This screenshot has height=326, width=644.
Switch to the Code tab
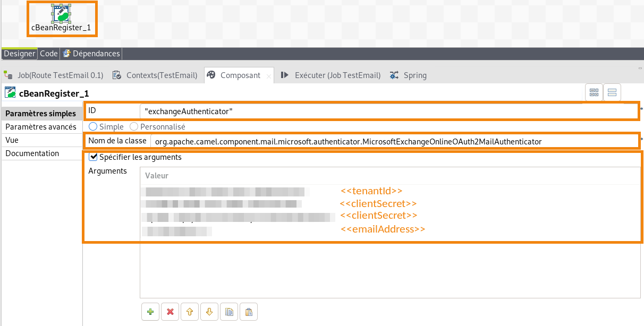(48, 53)
